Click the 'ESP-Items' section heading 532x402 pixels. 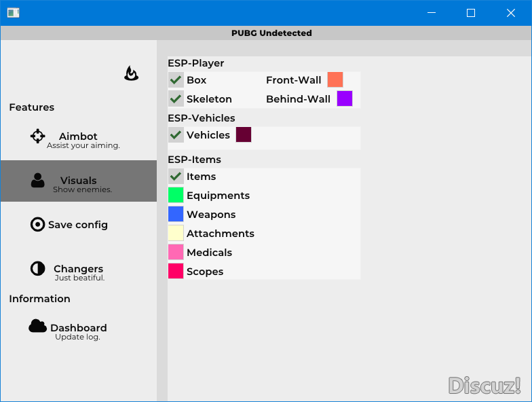pyautogui.click(x=194, y=160)
